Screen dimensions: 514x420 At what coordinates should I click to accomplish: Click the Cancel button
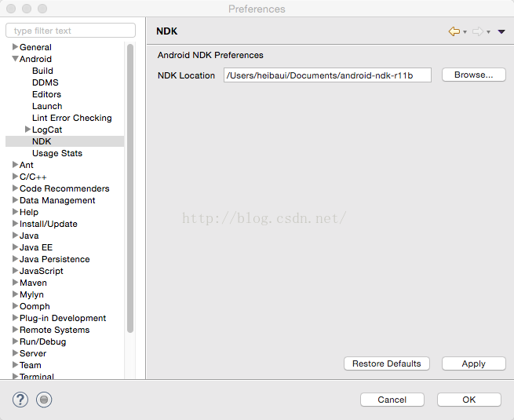[x=392, y=400]
